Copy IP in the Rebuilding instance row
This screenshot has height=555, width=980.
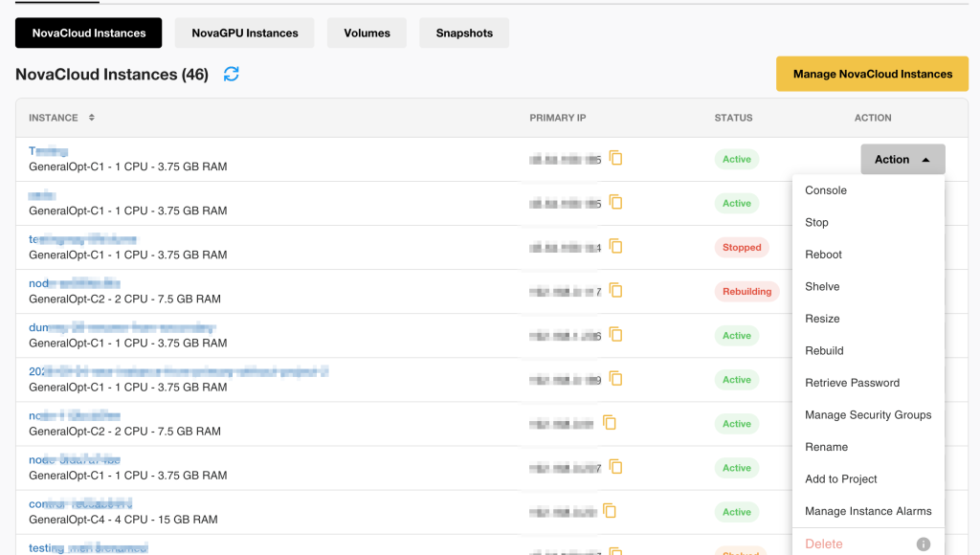(x=615, y=291)
